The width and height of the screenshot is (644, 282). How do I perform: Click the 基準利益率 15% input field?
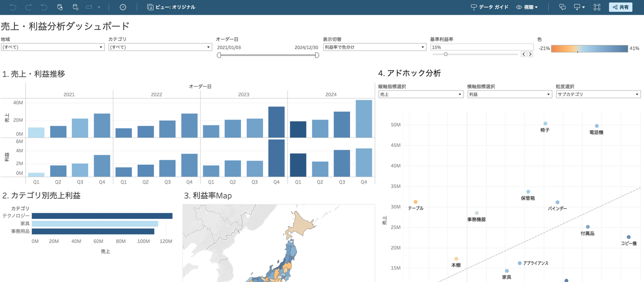click(x=482, y=47)
